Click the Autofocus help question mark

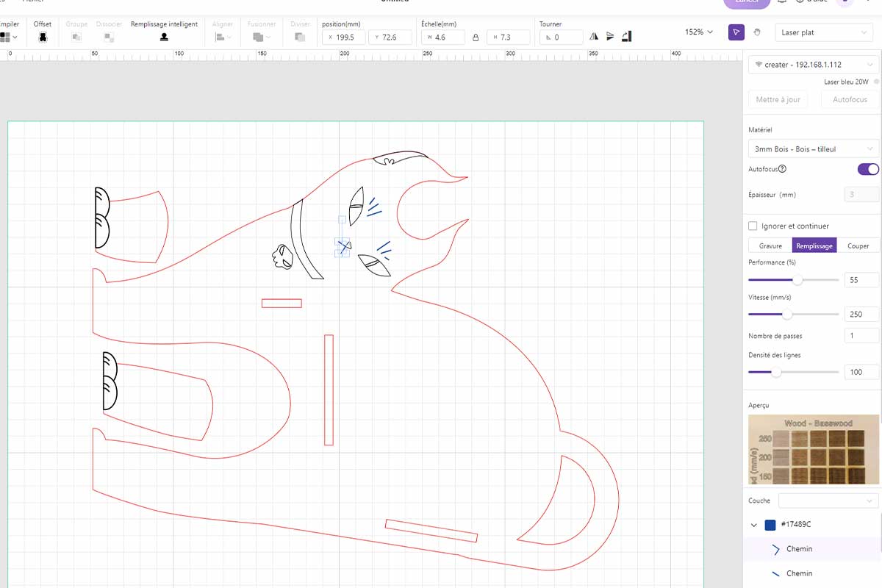coord(782,169)
